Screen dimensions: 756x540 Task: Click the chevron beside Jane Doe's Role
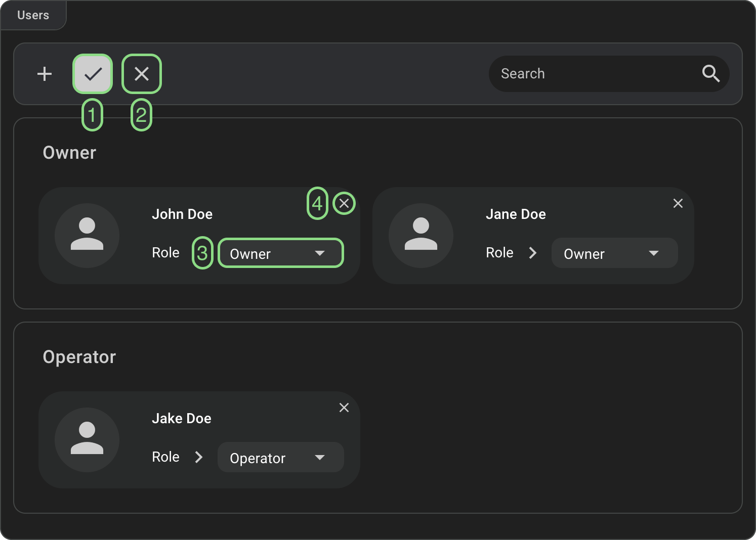[532, 253]
